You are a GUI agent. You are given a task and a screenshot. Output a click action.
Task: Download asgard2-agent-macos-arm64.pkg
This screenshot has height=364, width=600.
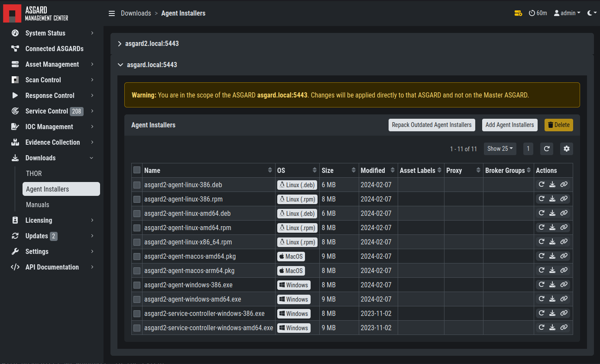point(552,270)
